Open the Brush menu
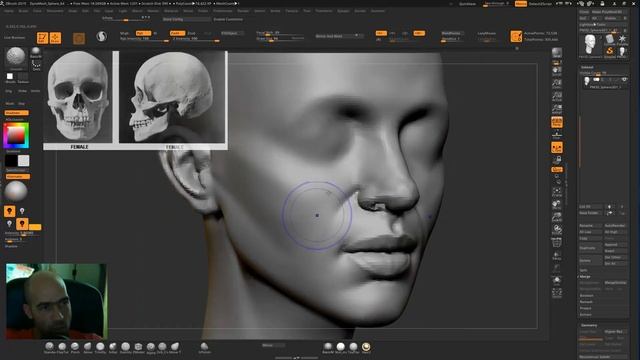640x360 pixels. [23, 11]
